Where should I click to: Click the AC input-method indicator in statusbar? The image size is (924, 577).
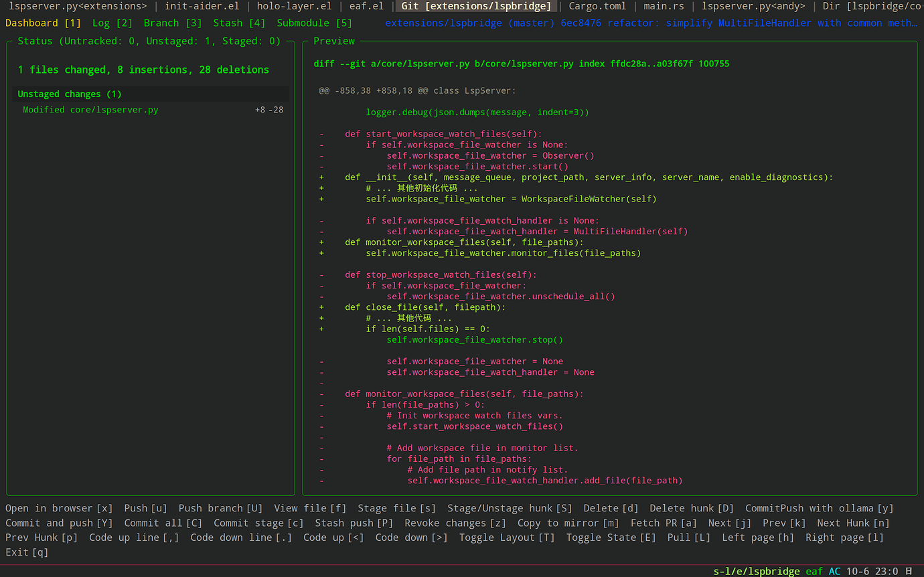tap(834, 571)
